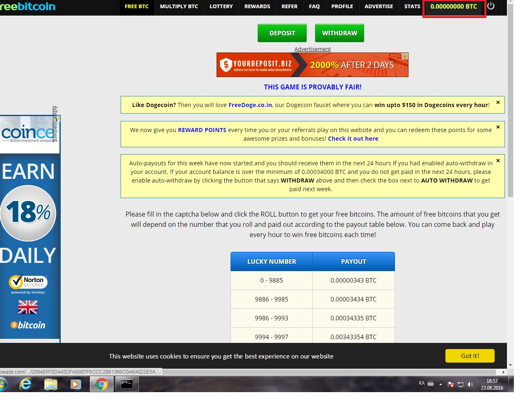Select the 0.00003434 BTC payout cell

pyautogui.click(x=354, y=299)
